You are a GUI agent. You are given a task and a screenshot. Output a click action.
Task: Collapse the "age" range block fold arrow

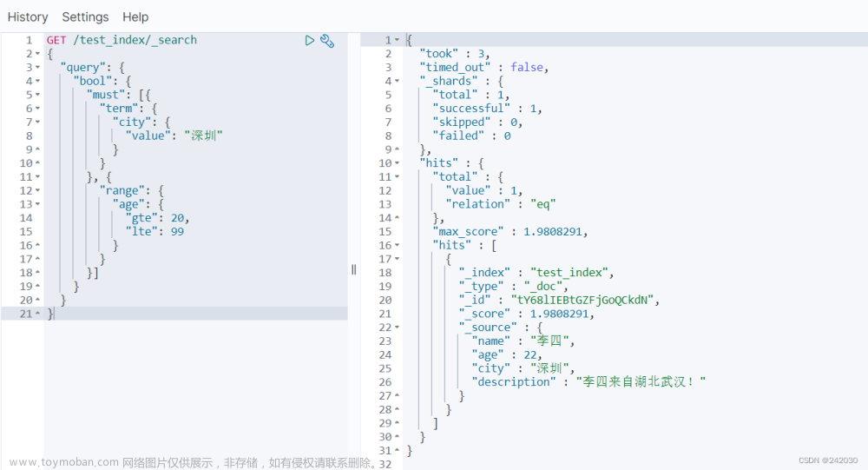coord(37,204)
